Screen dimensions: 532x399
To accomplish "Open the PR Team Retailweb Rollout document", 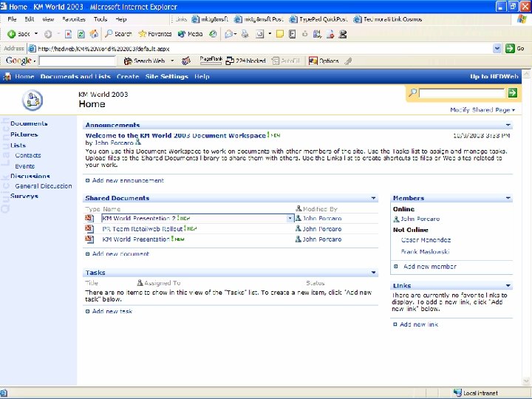I will point(142,229).
